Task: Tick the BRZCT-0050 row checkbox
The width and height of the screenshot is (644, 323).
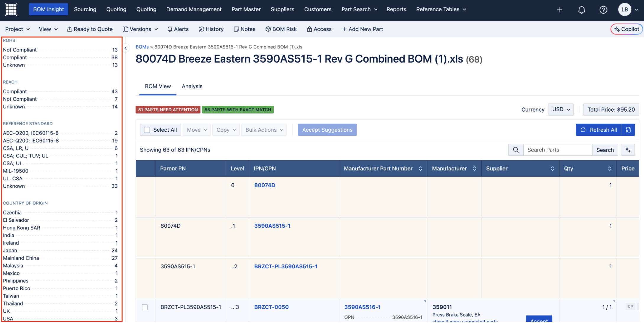Action: [145, 307]
